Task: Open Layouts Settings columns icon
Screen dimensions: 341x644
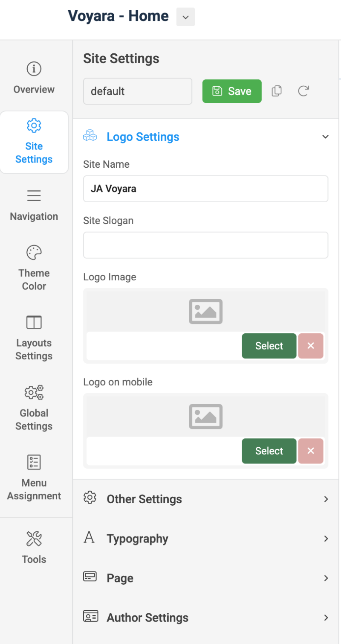Action: 34,322
